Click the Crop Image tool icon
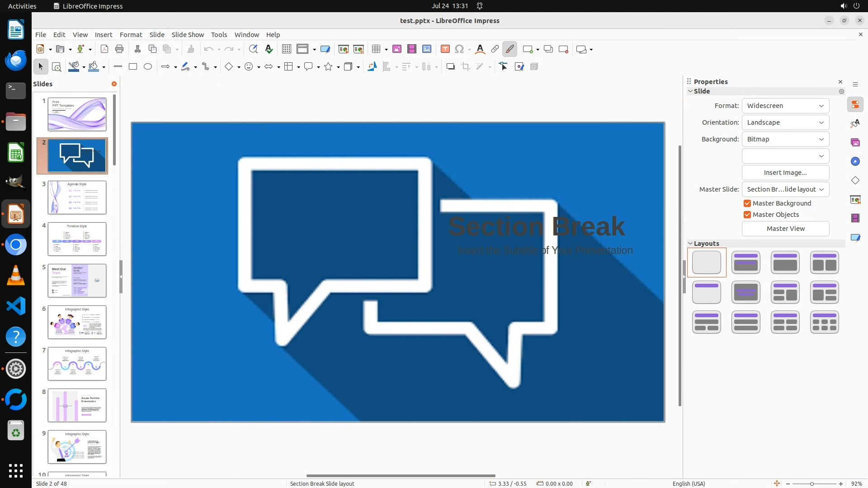 [466, 67]
